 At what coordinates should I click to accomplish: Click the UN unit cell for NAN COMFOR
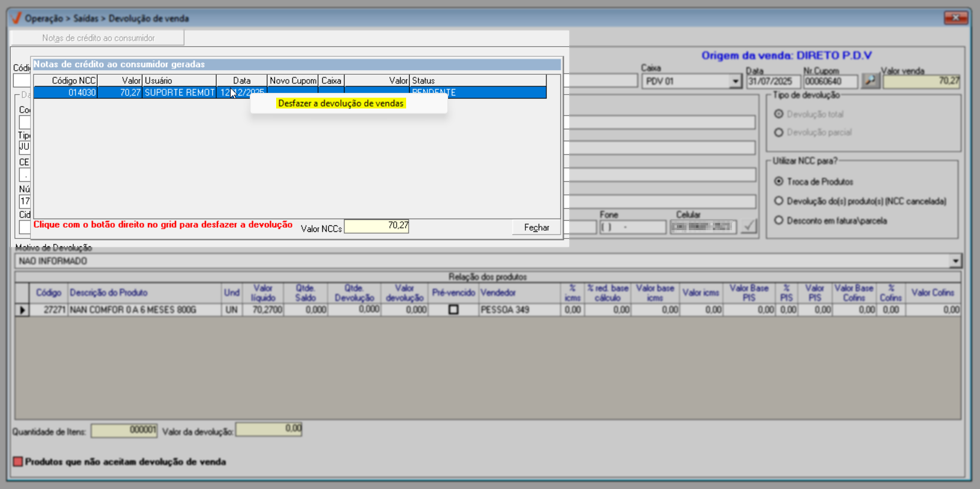pyautogui.click(x=232, y=310)
